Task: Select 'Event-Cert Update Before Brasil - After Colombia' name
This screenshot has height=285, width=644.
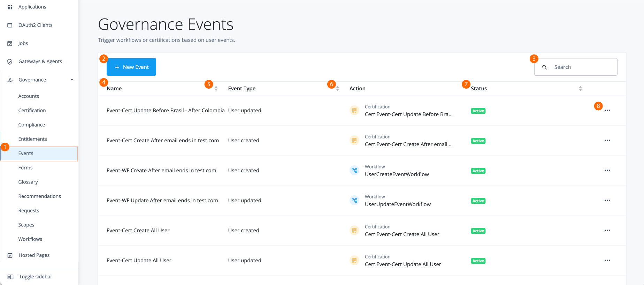Action: (166, 111)
